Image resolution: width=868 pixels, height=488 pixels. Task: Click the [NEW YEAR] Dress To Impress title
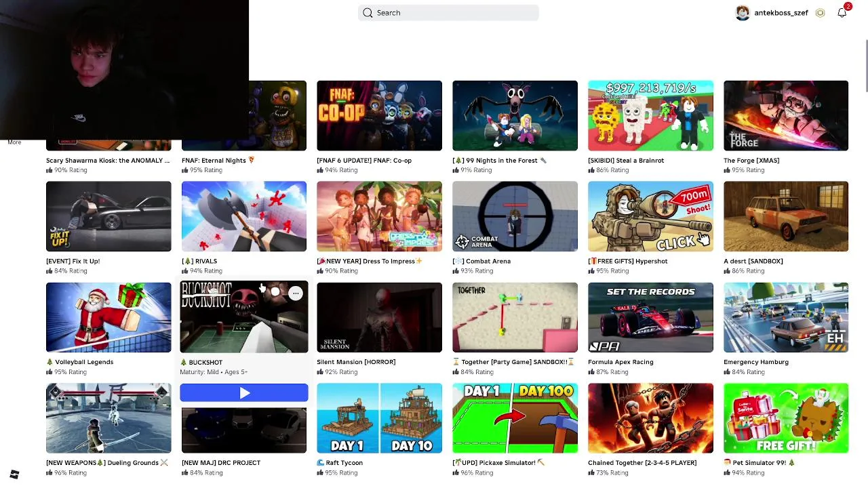point(370,261)
